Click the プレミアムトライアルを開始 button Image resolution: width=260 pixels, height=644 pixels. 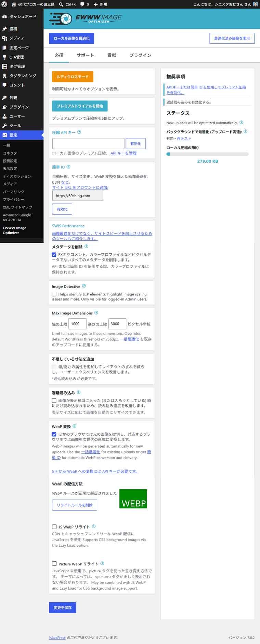tap(80, 106)
